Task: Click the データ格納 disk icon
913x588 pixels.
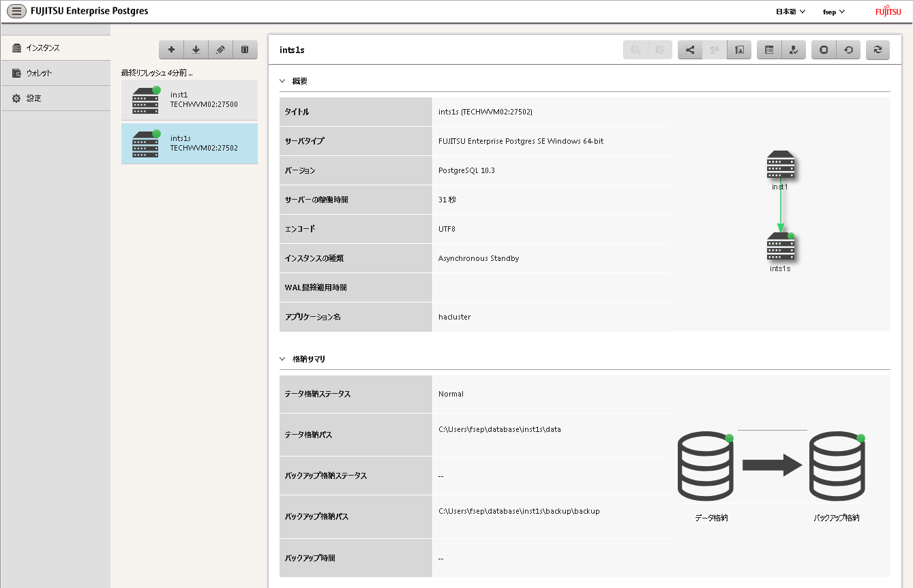Action: tap(706, 466)
